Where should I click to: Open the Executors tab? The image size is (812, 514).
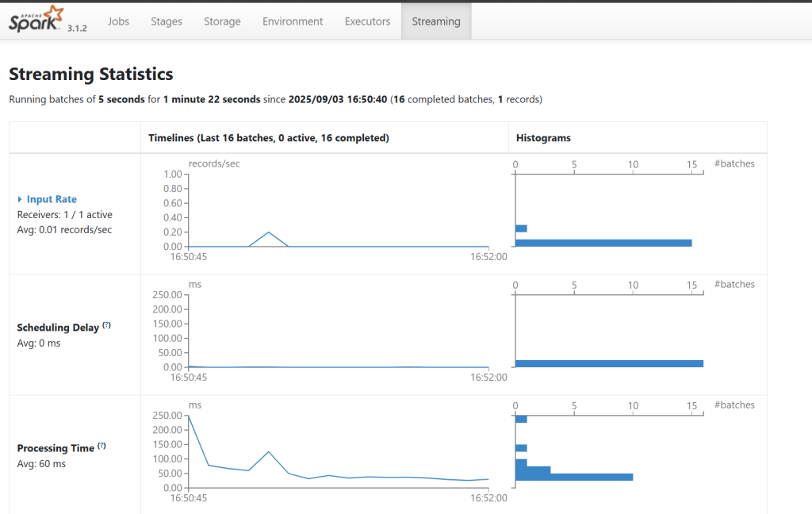click(x=367, y=21)
